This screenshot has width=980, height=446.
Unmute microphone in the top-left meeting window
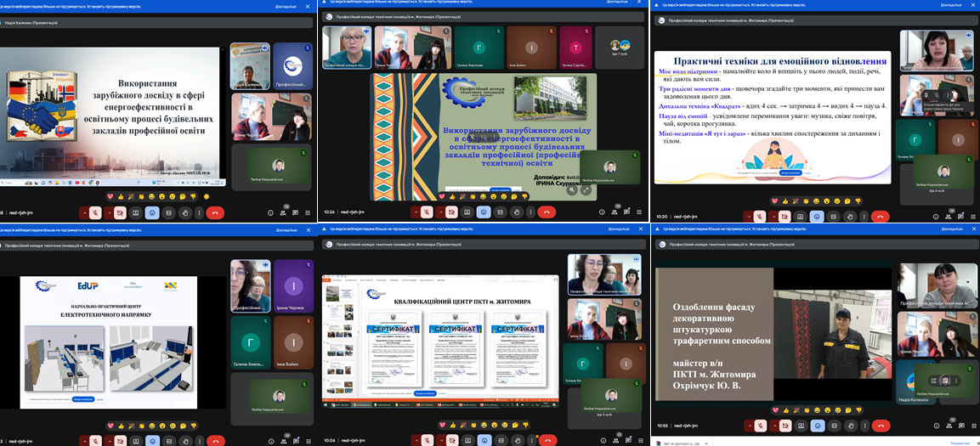[x=96, y=212]
